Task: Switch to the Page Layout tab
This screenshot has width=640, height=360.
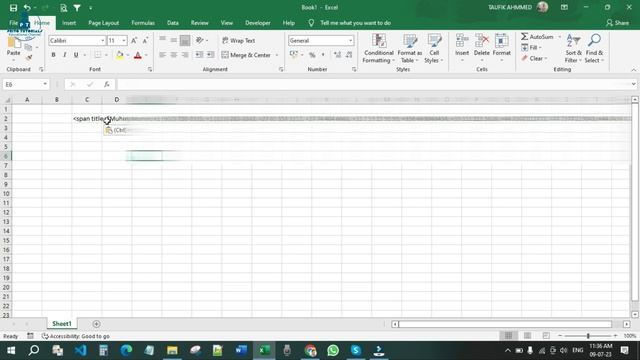Action: [104, 23]
